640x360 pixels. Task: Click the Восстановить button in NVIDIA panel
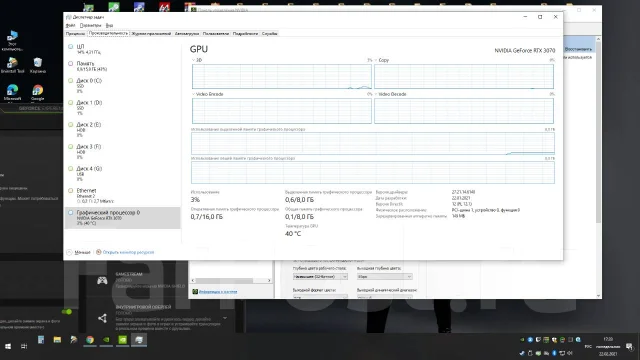[x=578, y=49]
